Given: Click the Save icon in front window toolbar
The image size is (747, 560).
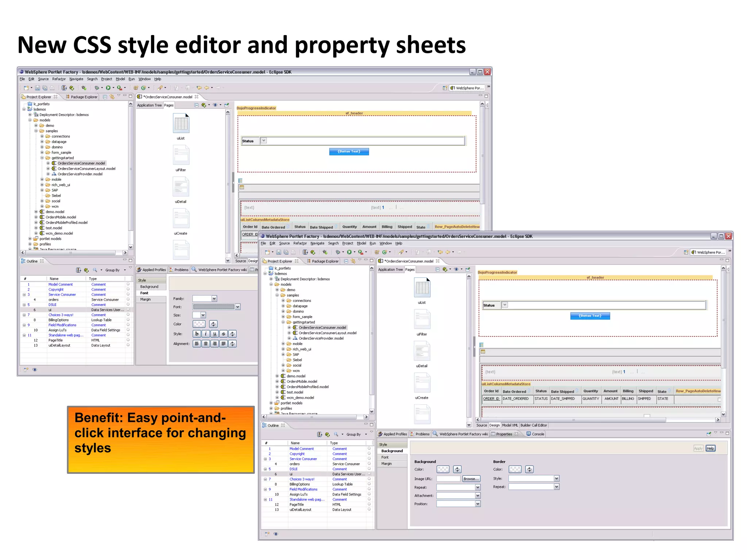Looking at the screenshot, I should coord(278,252).
